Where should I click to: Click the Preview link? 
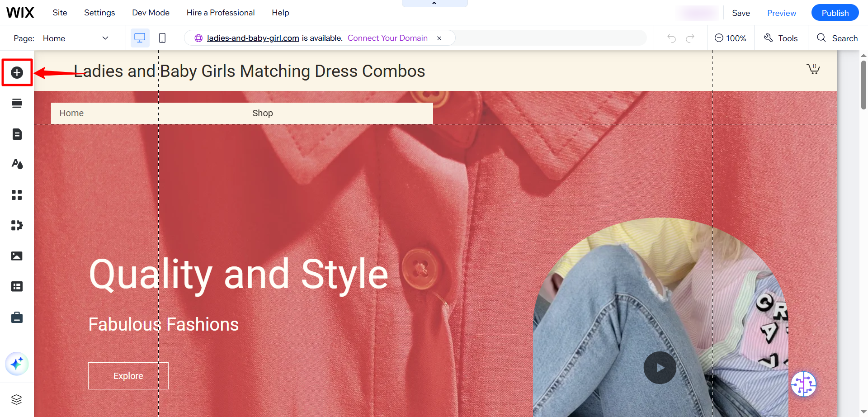782,13
